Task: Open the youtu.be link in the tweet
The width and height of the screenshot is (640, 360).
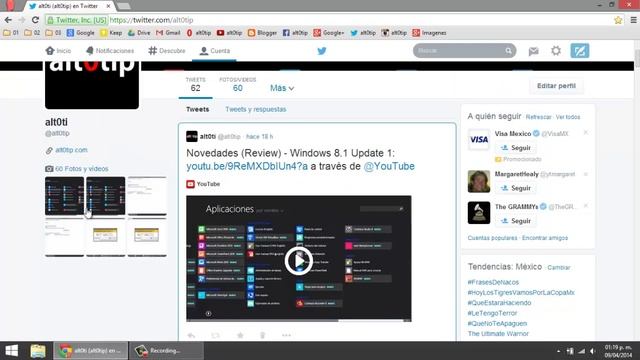Action: pos(247,166)
